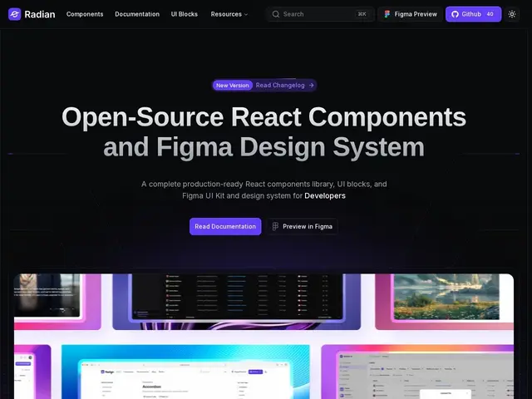Click the Resources chevron arrow
This screenshot has width=532, height=399.
pos(246,15)
